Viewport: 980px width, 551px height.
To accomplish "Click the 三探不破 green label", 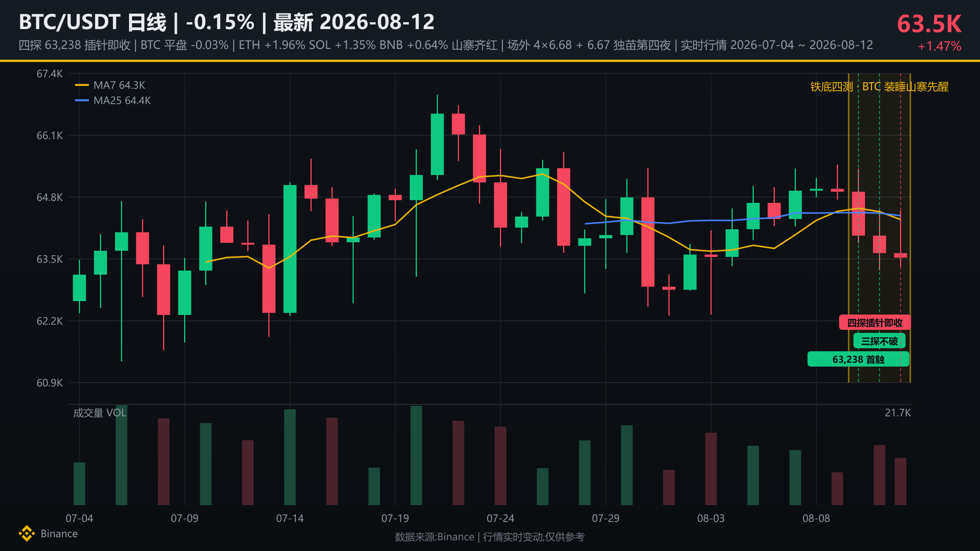I will click(879, 341).
